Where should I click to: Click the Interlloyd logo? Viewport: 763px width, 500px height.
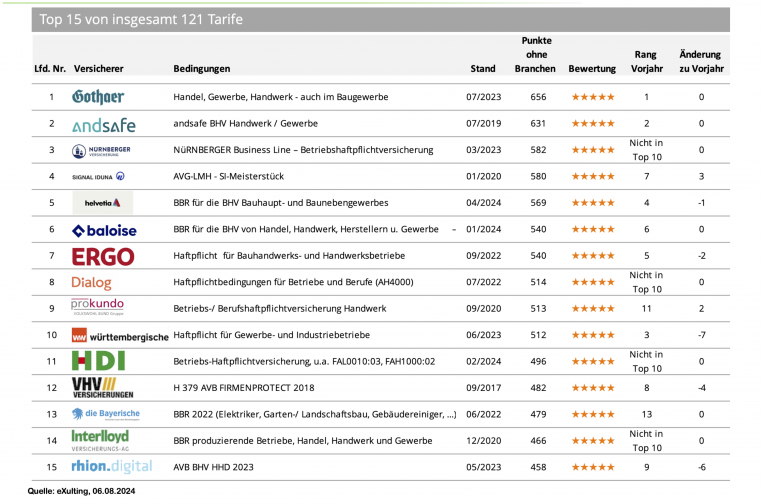[100, 440]
